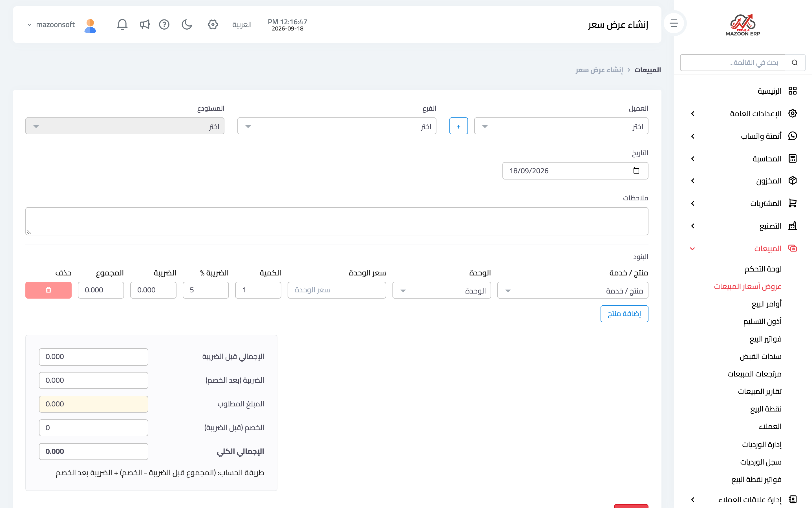Expand the المخزون menu chevron
This screenshot has width=812, height=508.
pos(693,181)
